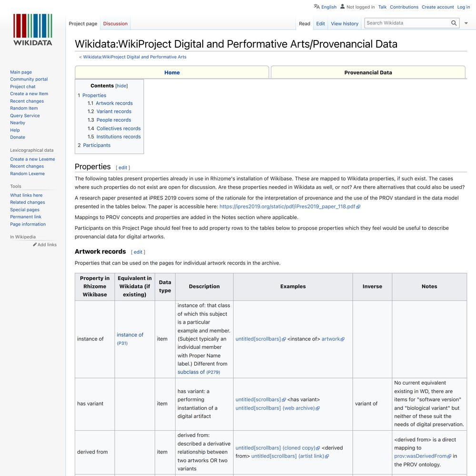The image size is (476, 476).
Task: Open the Contributions link
Action: [x=404, y=7]
